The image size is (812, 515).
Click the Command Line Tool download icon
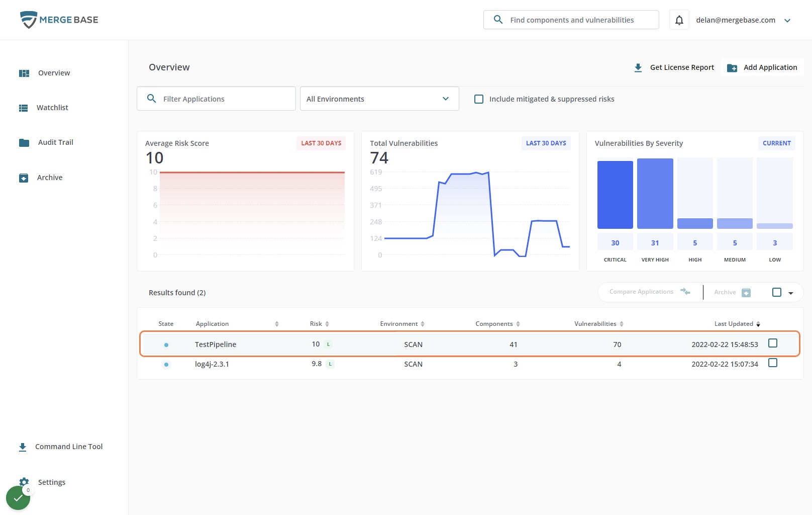23,447
